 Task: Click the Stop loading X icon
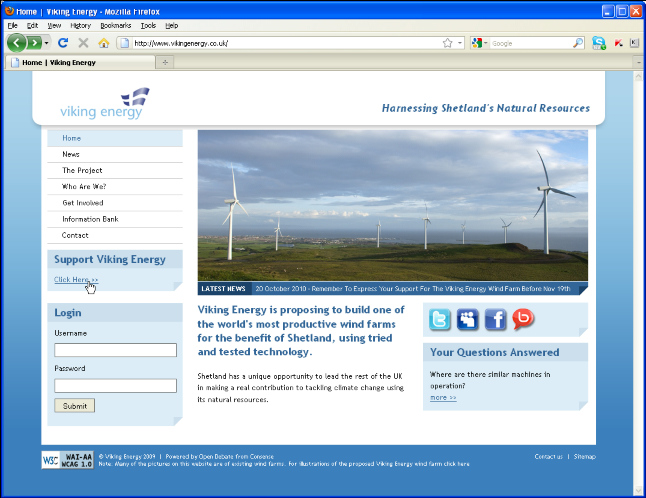tap(83, 42)
